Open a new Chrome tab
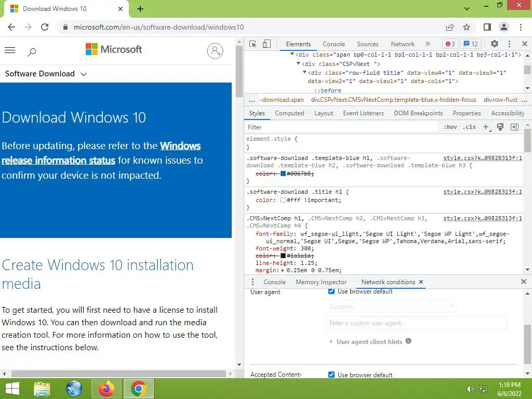The height and width of the screenshot is (399, 532). (140, 9)
